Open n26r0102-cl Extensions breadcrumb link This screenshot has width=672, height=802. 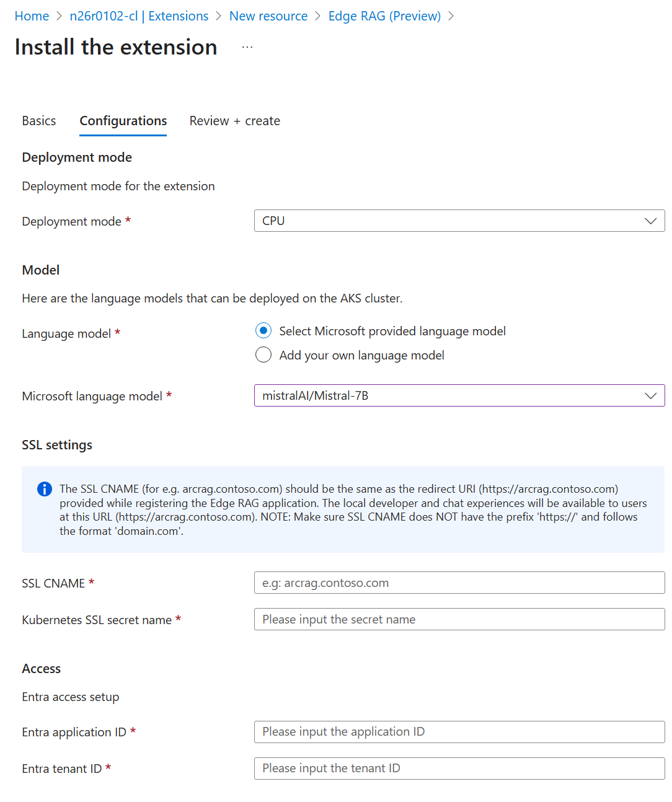[x=139, y=16]
